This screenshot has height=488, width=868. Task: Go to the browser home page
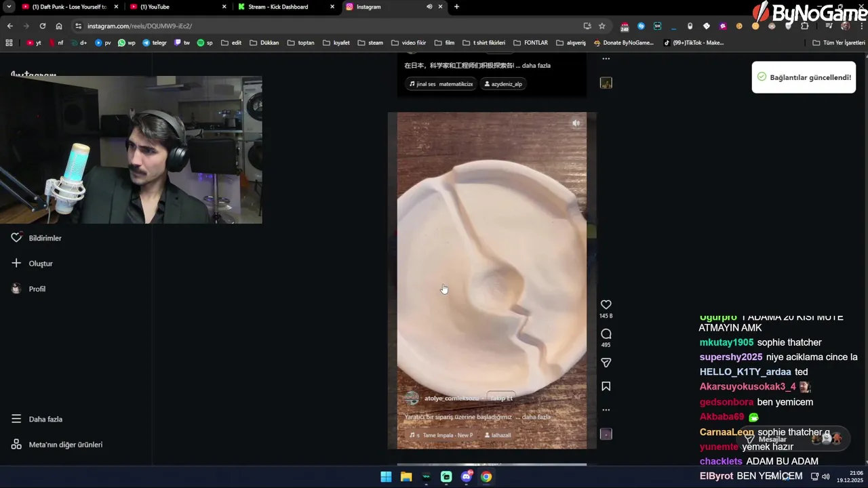coord(59,26)
